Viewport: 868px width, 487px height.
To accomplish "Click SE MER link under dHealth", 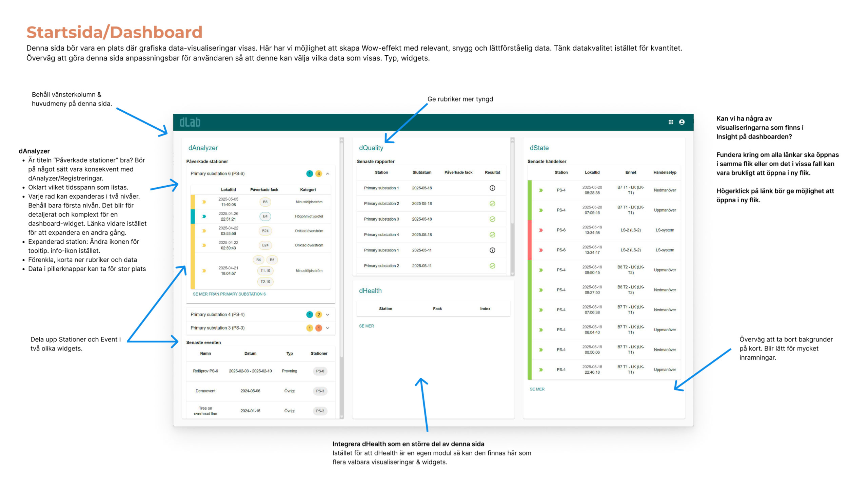I will (366, 326).
